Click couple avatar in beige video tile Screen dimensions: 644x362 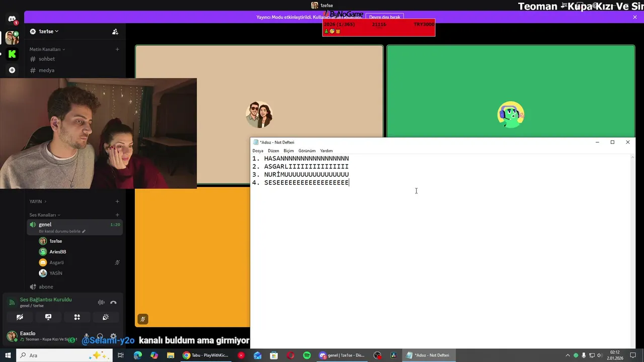point(259,115)
